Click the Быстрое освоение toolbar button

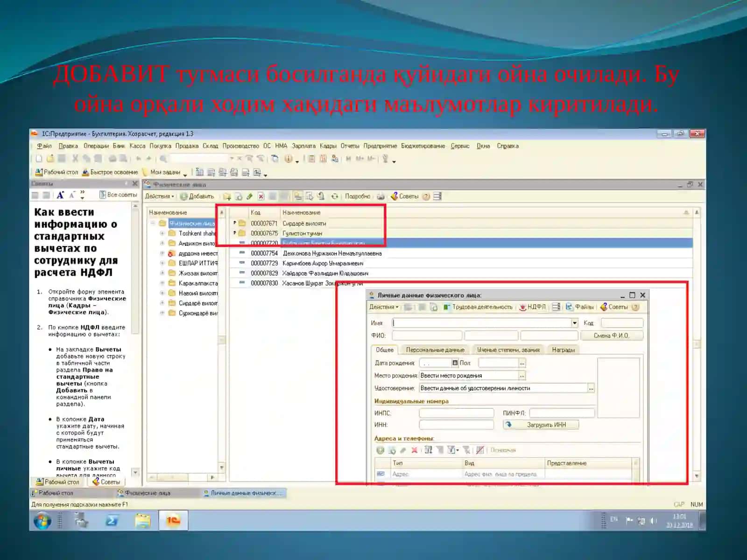110,172
